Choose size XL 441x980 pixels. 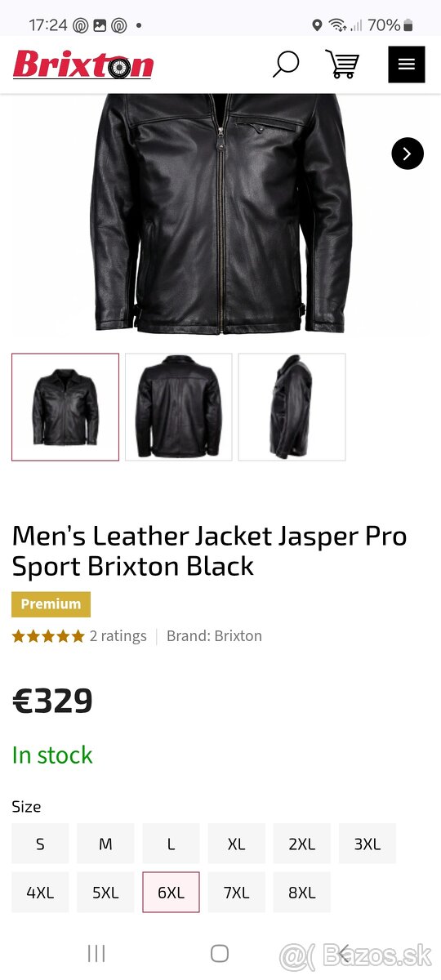pyautogui.click(x=236, y=844)
